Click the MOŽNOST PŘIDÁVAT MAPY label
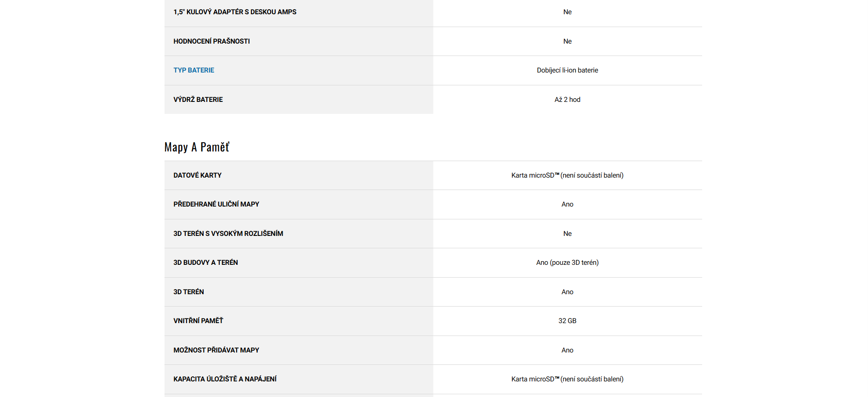The width and height of the screenshot is (868, 397). pyautogui.click(x=216, y=350)
